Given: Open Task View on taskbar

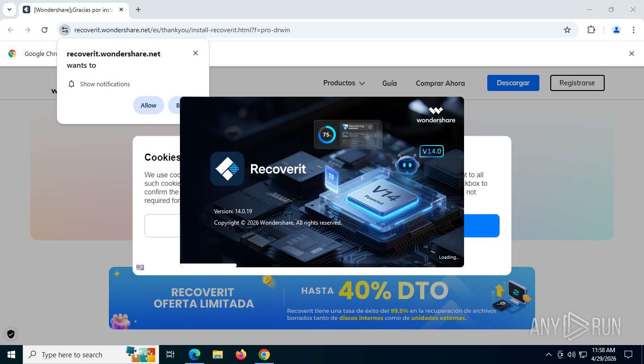Looking at the screenshot, I should [170, 355].
